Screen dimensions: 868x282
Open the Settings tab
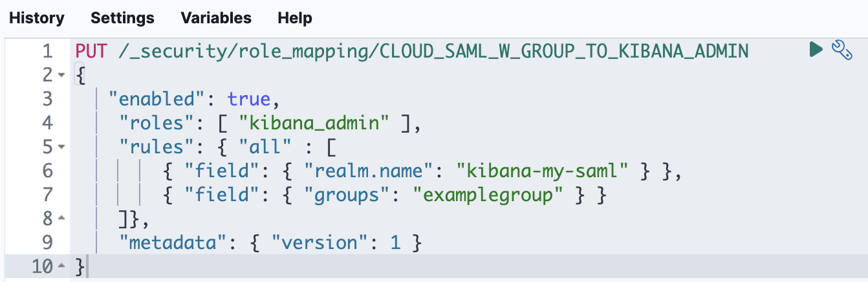[x=122, y=18]
